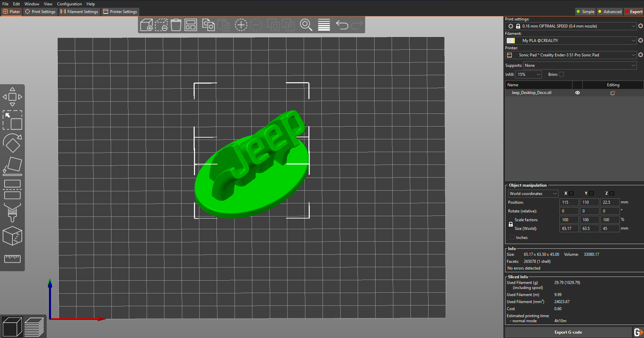The height and width of the screenshot is (338, 644).
Task: Click the Export G-code button
Action: point(568,332)
